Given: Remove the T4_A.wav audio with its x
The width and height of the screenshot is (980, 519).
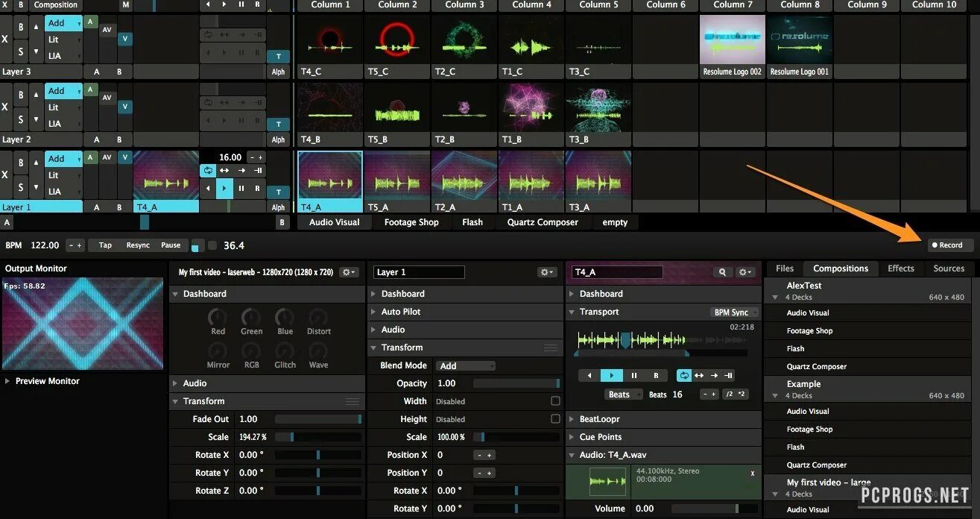Looking at the screenshot, I should (x=753, y=474).
